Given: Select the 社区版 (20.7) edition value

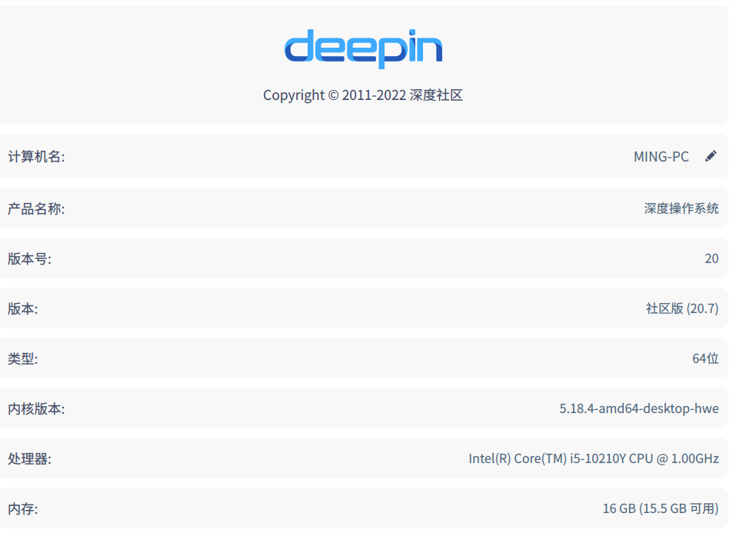Looking at the screenshot, I should click(682, 308).
